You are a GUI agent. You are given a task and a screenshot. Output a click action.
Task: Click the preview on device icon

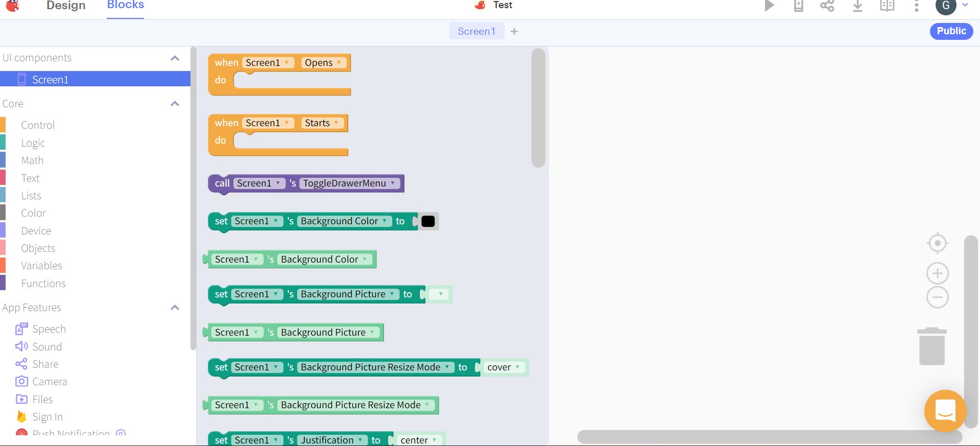(x=799, y=6)
